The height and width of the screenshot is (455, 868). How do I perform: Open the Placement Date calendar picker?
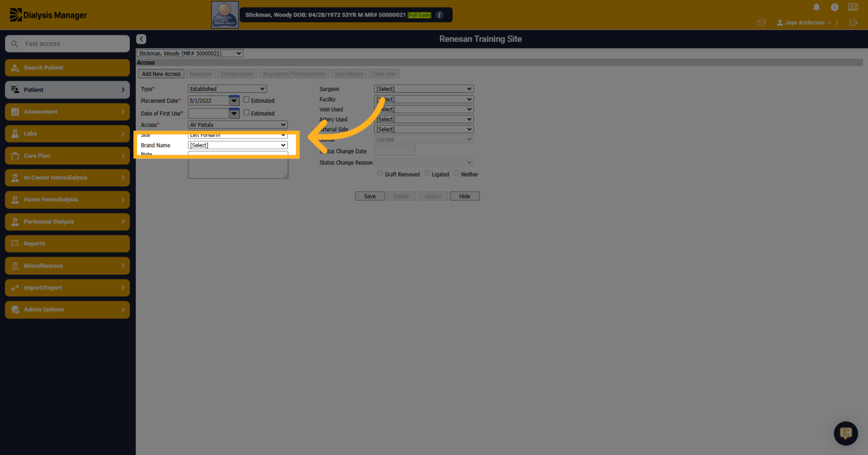click(234, 101)
